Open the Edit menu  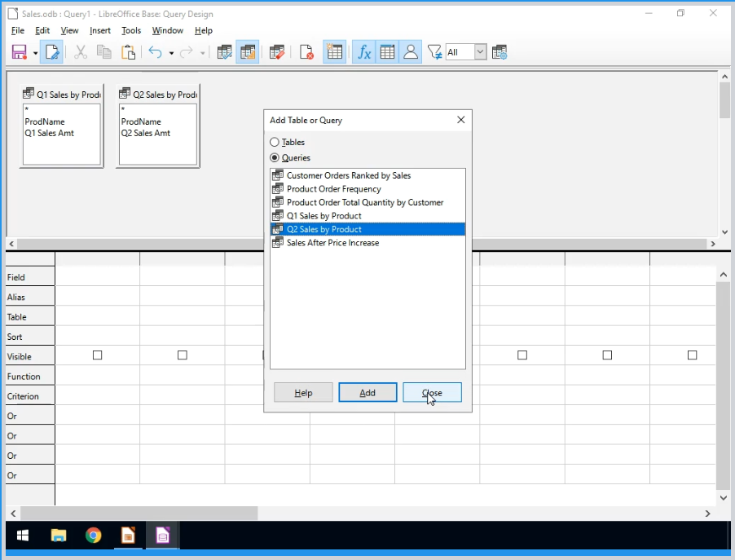42,30
